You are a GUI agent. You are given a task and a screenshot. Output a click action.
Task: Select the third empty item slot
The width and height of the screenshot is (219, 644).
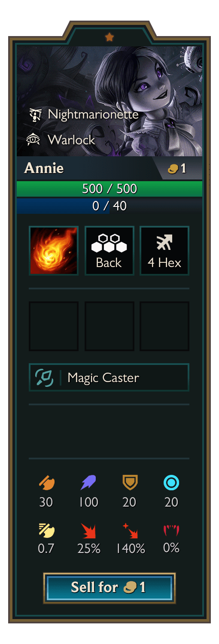164,326
